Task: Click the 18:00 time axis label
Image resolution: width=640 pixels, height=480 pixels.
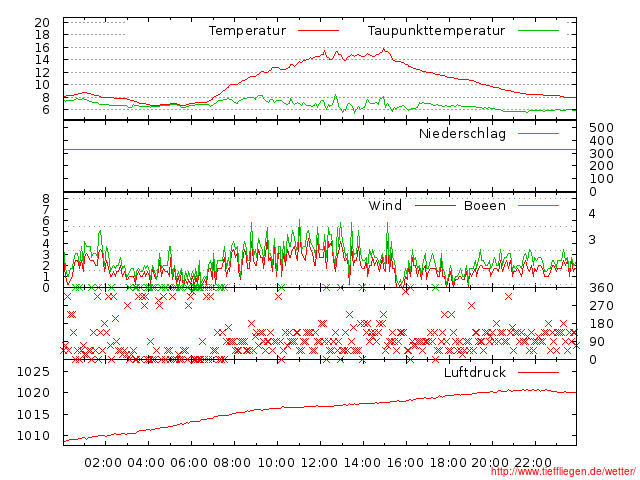Action: (x=448, y=463)
